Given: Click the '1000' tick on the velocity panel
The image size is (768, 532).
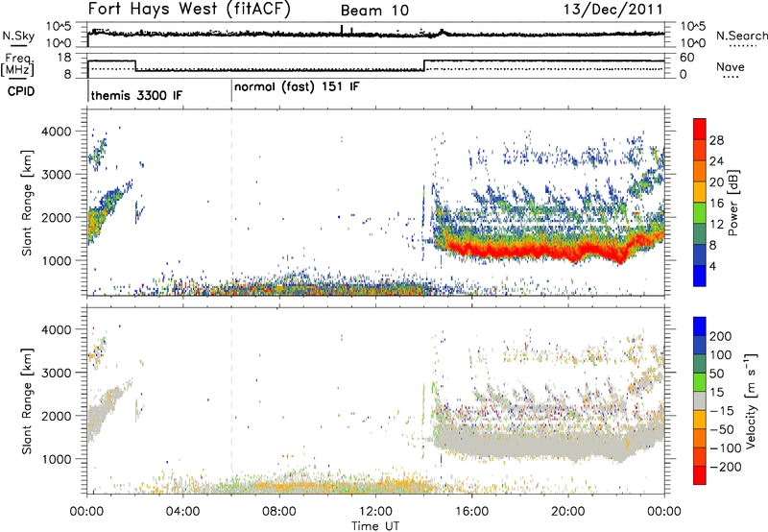Looking at the screenshot, I should (x=56, y=459).
